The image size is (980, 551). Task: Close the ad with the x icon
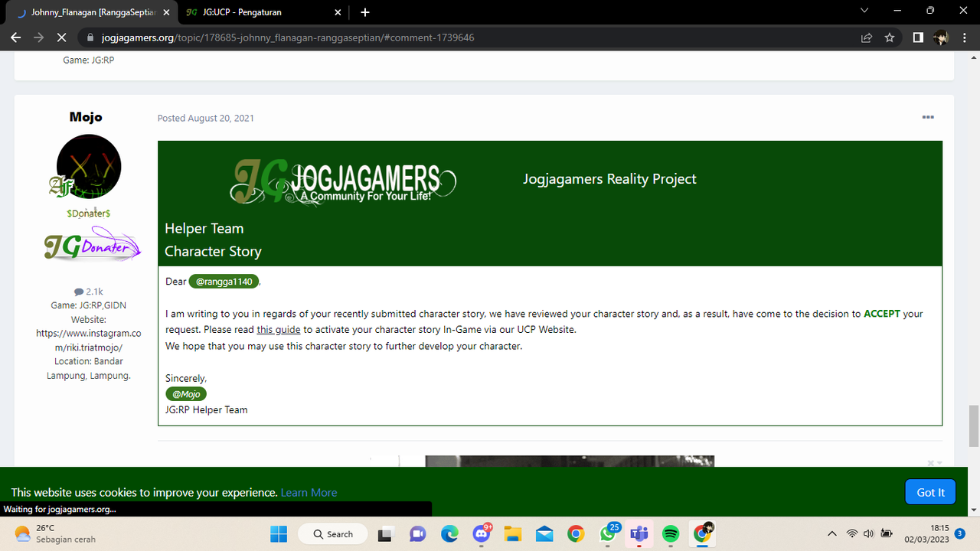[930, 463]
